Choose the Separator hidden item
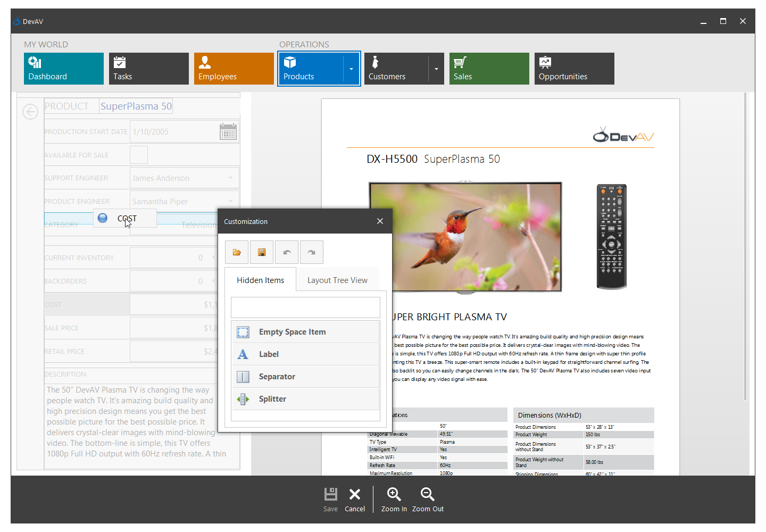 305,377
